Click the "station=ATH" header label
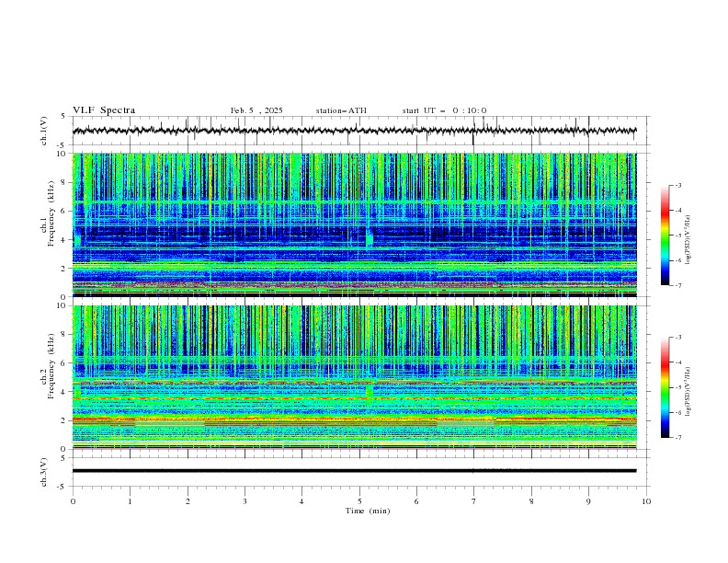The image size is (728, 563). [341, 110]
